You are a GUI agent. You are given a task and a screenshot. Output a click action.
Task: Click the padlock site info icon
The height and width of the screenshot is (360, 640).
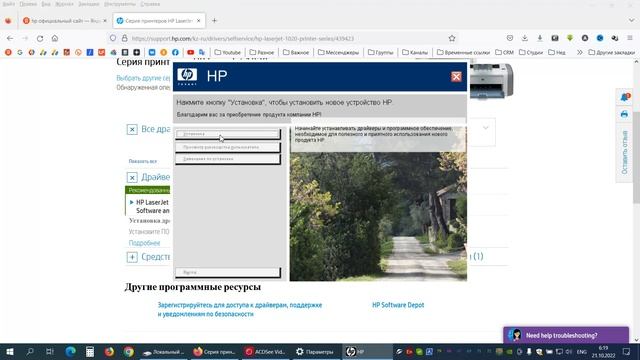[124, 38]
